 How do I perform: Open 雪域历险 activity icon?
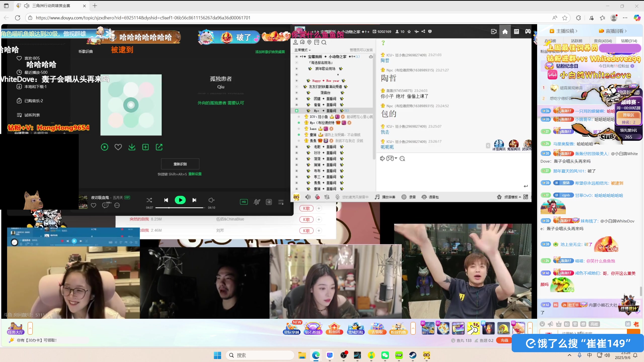356,328
